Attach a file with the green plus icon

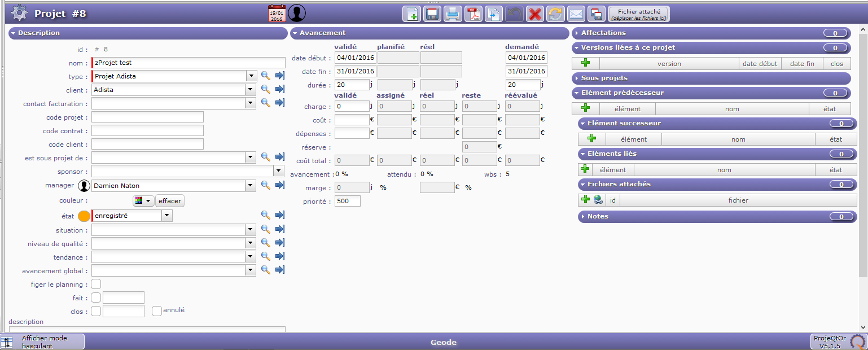click(x=585, y=199)
